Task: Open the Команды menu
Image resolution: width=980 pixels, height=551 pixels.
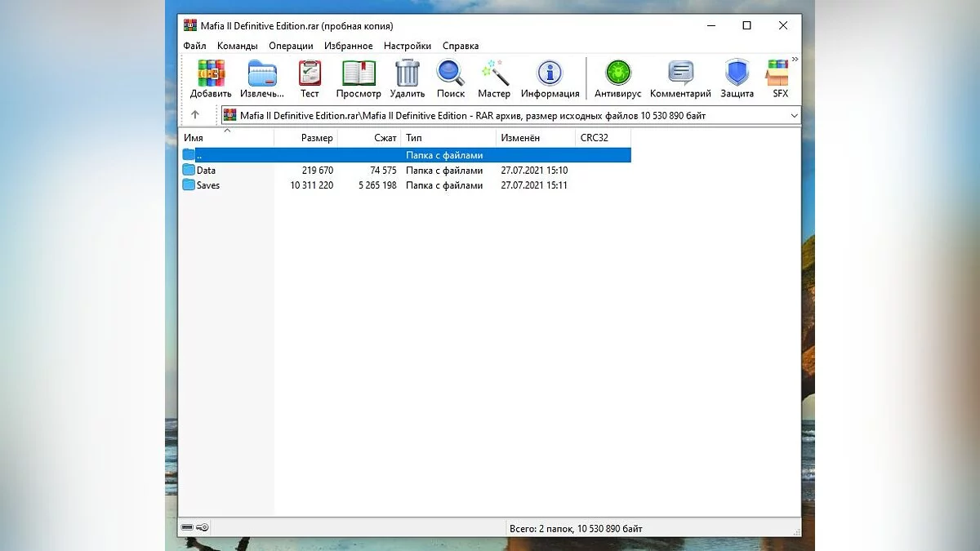Action: (x=237, y=47)
